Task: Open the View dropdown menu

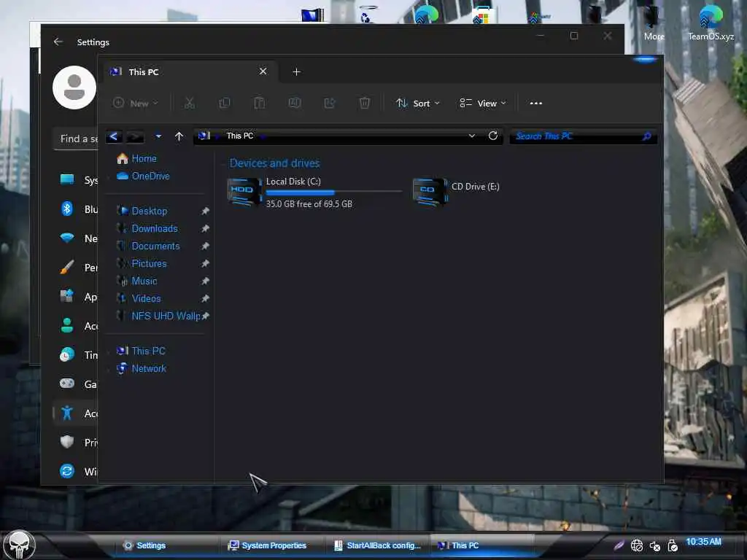Action: (x=483, y=104)
